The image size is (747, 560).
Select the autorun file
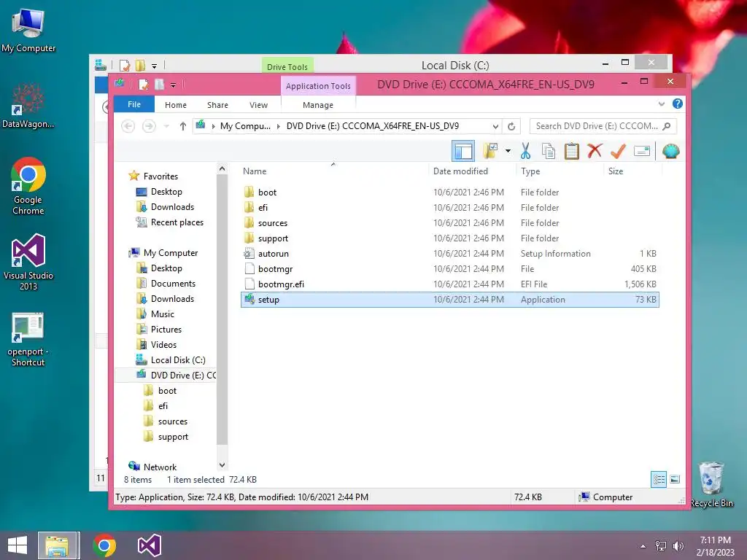450,254
